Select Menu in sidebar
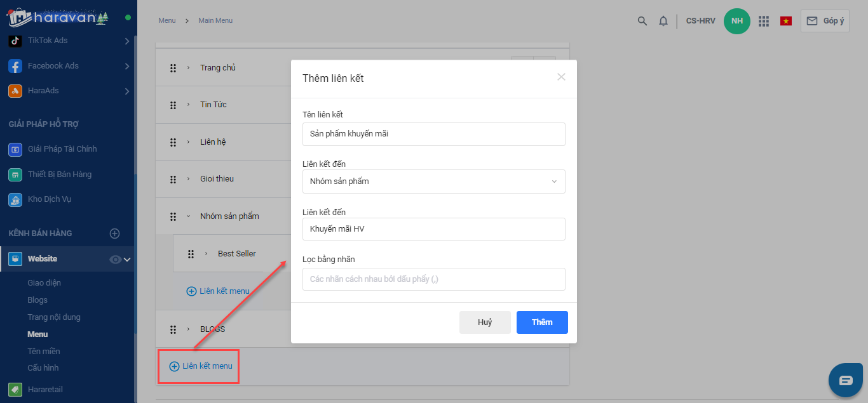This screenshot has height=403, width=868. coord(37,334)
